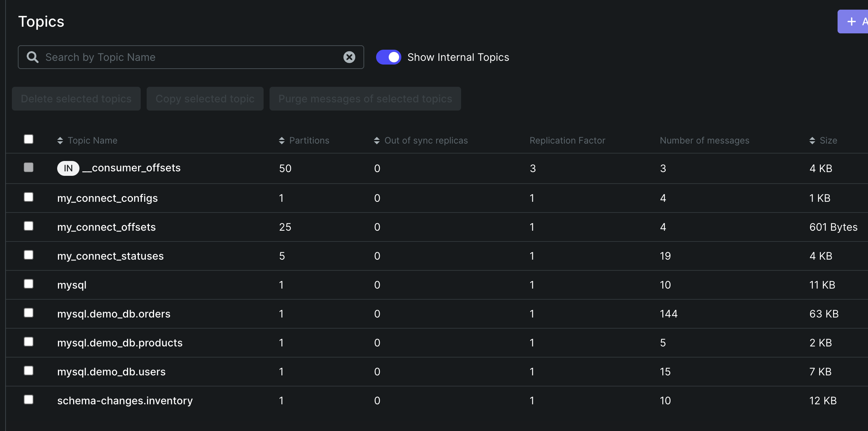Sort by Out of sync replicas icon
Image resolution: width=868 pixels, height=431 pixels.
(377, 141)
